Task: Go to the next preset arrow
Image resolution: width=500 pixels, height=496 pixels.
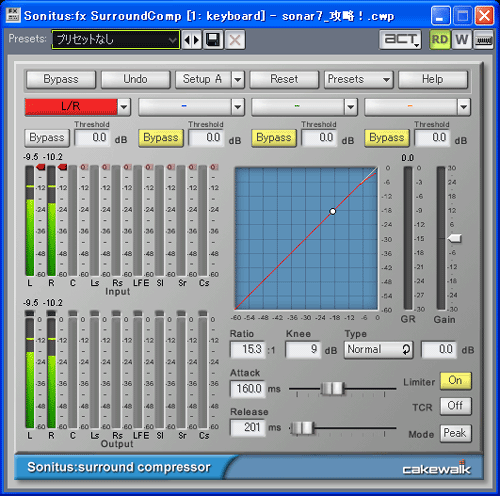Action: 197,40
